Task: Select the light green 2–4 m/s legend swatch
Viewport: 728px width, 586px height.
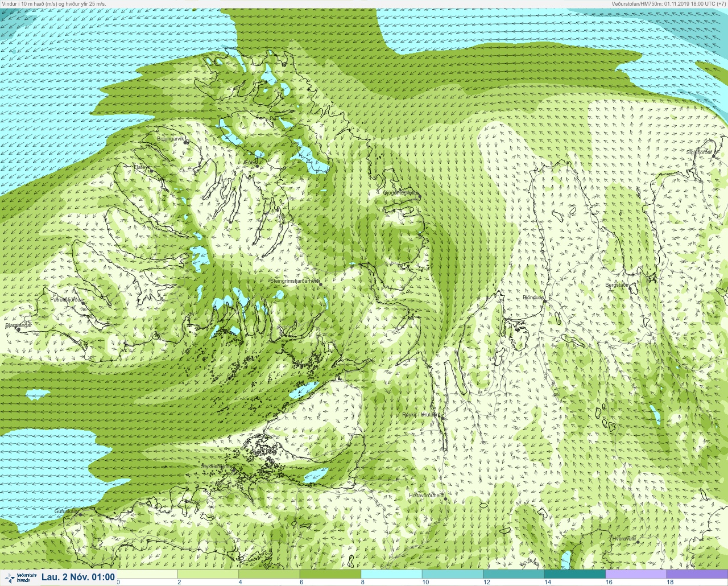Action: (x=208, y=574)
